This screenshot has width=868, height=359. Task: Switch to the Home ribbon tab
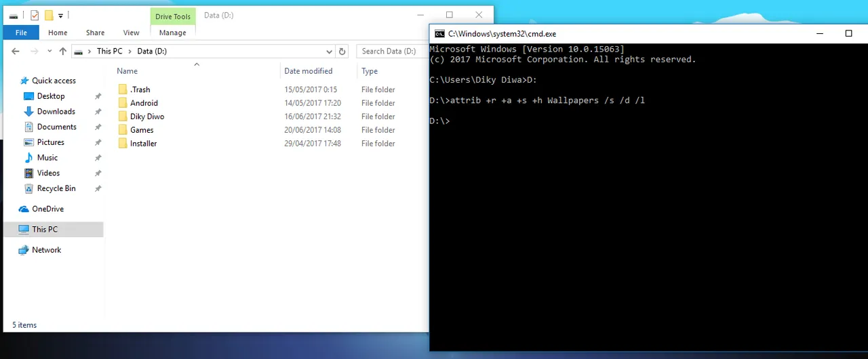pos(58,33)
